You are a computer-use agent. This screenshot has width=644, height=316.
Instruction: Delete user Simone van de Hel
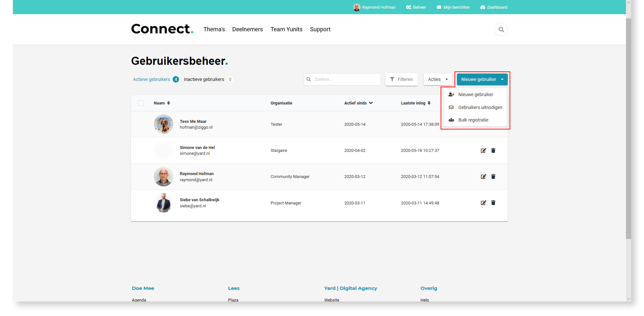pos(493,150)
